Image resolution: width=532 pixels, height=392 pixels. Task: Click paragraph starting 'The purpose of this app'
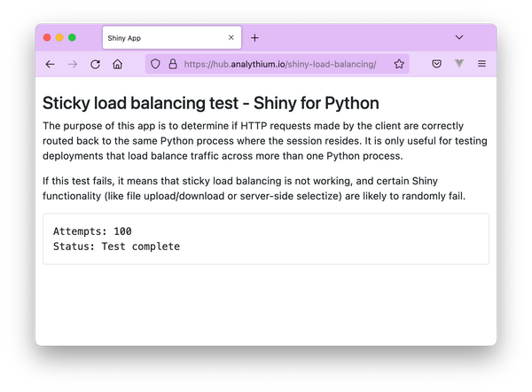point(265,141)
